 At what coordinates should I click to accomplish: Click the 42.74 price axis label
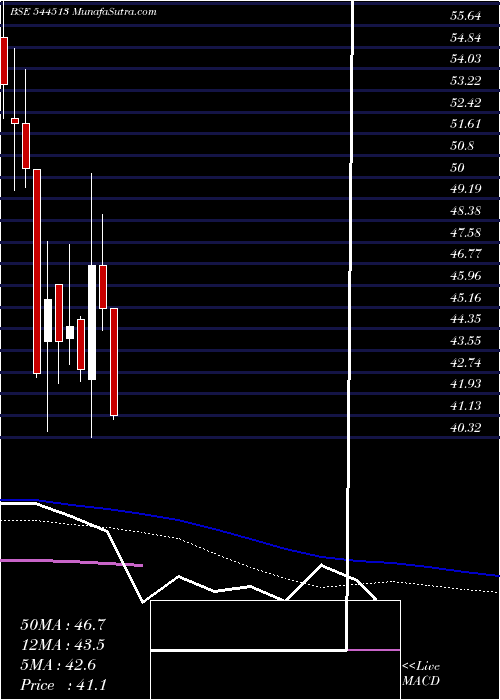(466, 362)
